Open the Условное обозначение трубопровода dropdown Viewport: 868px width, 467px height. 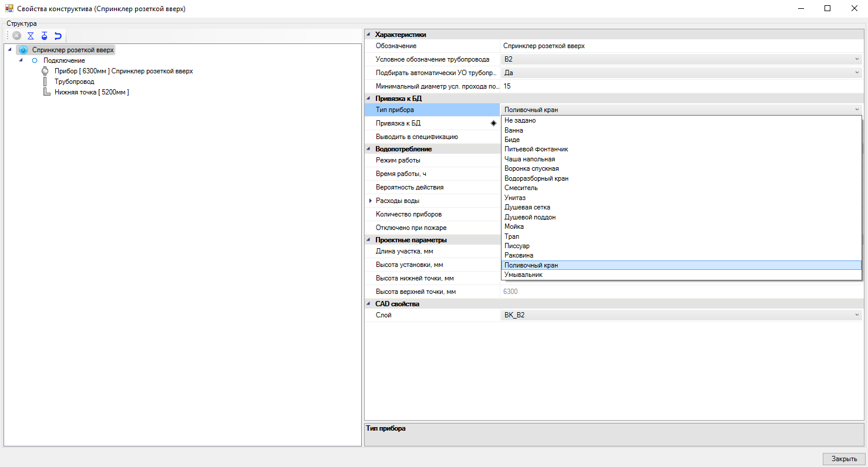coord(857,59)
